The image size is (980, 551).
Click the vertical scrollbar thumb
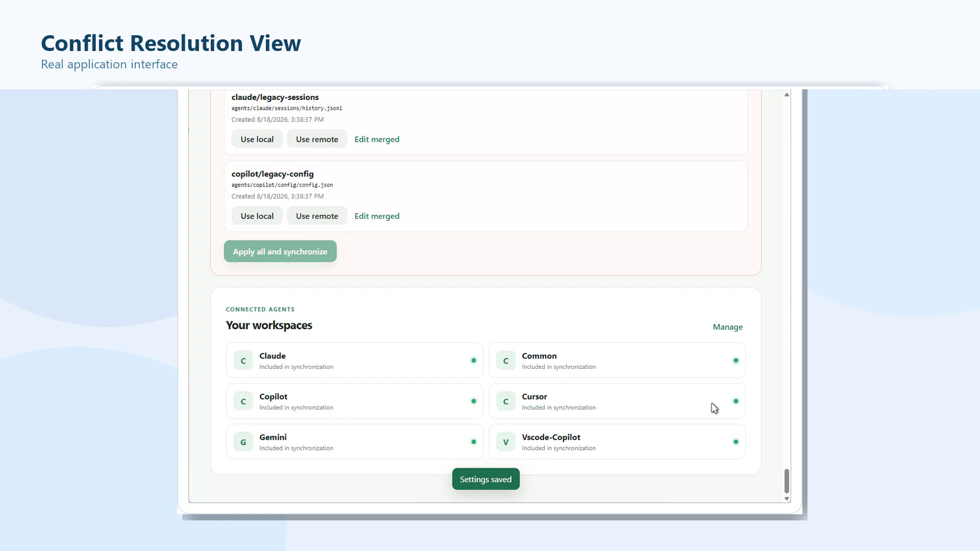(787, 481)
